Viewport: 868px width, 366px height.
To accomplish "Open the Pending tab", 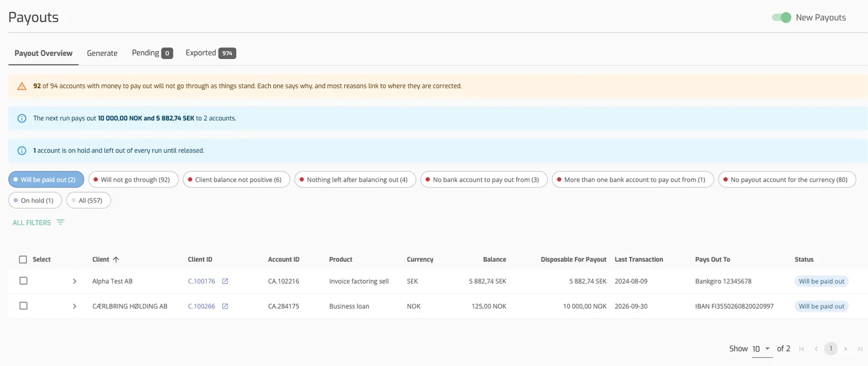I will click(152, 53).
